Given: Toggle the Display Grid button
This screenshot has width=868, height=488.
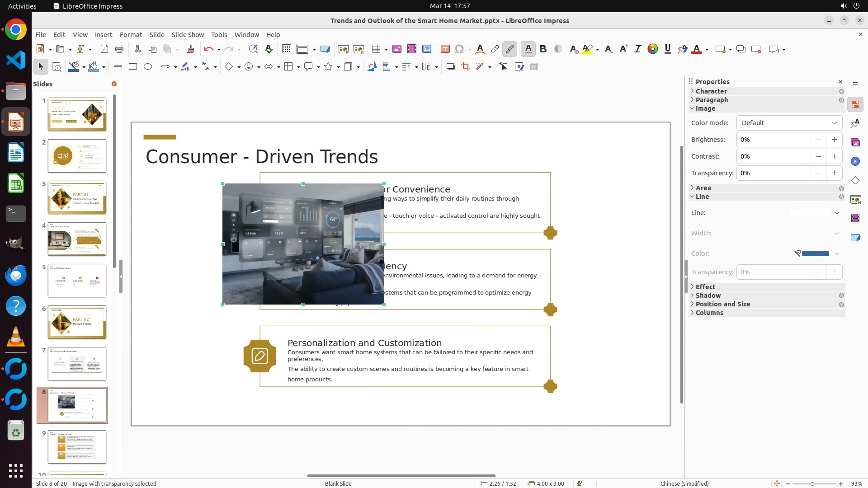Looking at the screenshot, I should [x=286, y=49].
